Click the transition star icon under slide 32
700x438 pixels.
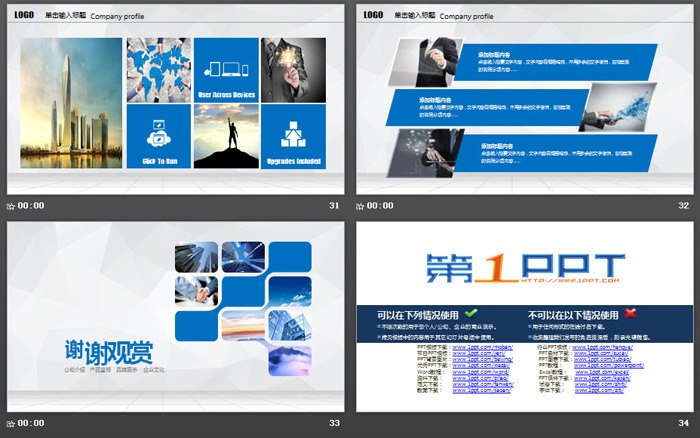tap(360, 206)
